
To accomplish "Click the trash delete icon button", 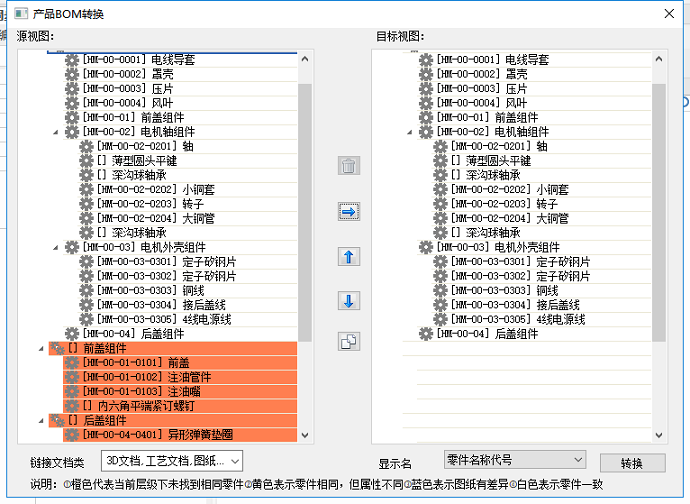I will (349, 166).
